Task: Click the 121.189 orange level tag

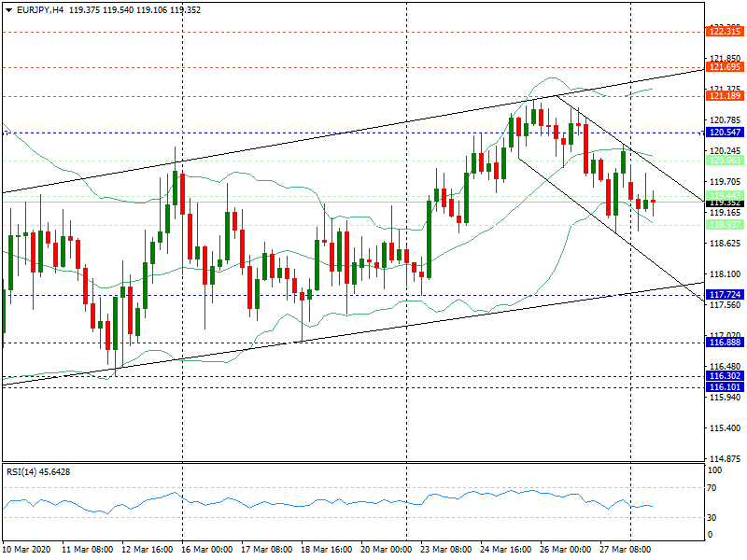Action: click(x=725, y=96)
